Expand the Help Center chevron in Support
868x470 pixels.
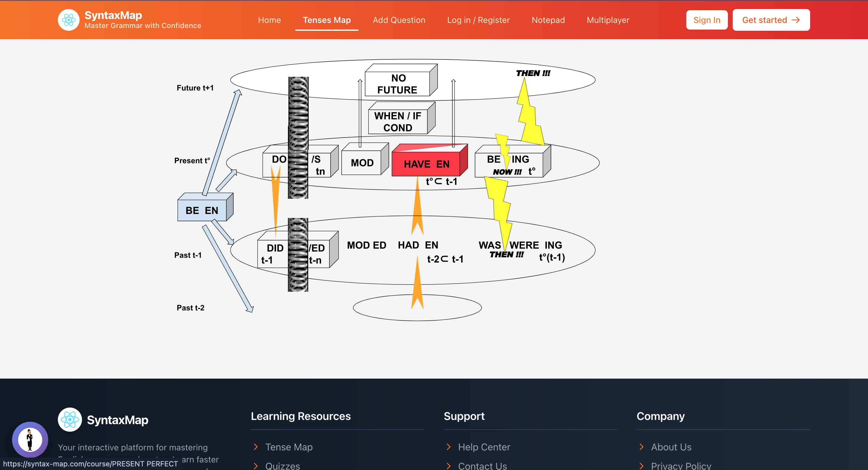pyautogui.click(x=449, y=447)
